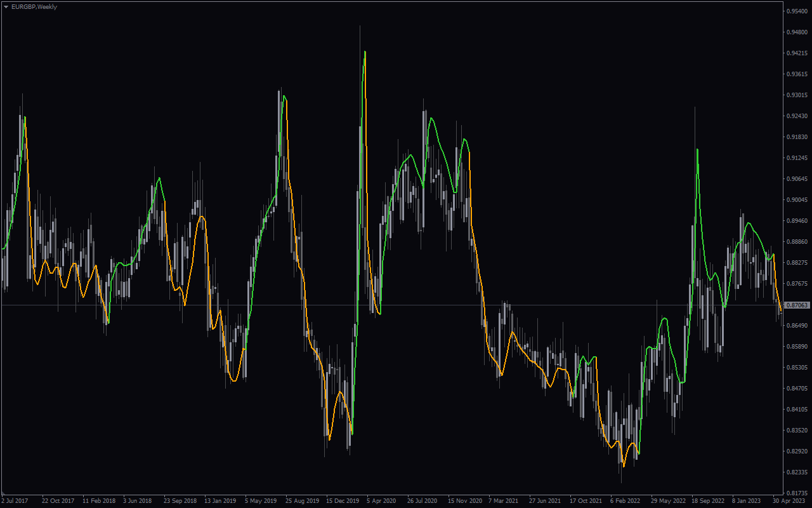Click the 0.95400 price axis label
The width and height of the screenshot is (812, 508).
[x=797, y=11]
